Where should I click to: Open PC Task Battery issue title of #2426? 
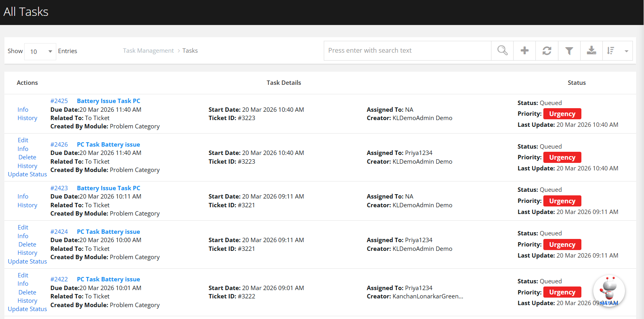[x=108, y=145]
